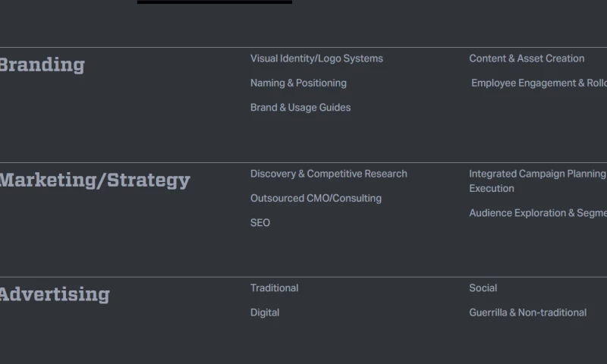The height and width of the screenshot is (364, 607).
Task: Open Outsourced CMO/Consulting service
Action: [316, 198]
